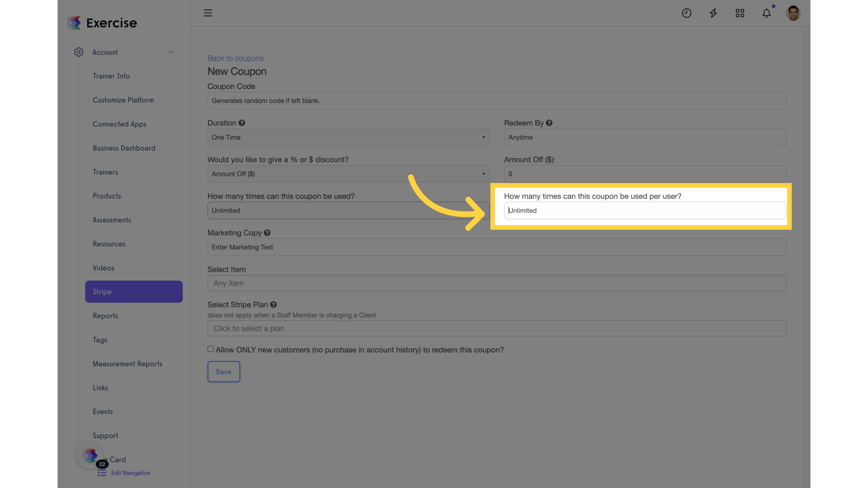Open the Select Item field
Image resolution: width=868 pixels, height=488 pixels.
[x=497, y=283]
